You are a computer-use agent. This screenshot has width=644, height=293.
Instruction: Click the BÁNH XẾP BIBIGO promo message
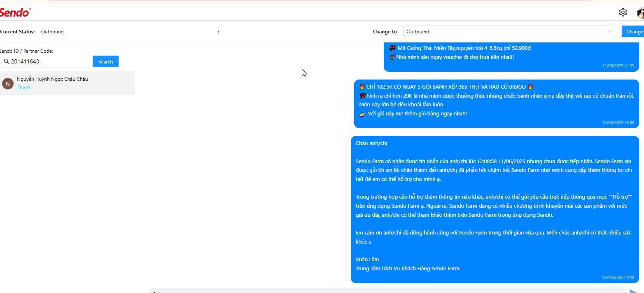(497, 104)
